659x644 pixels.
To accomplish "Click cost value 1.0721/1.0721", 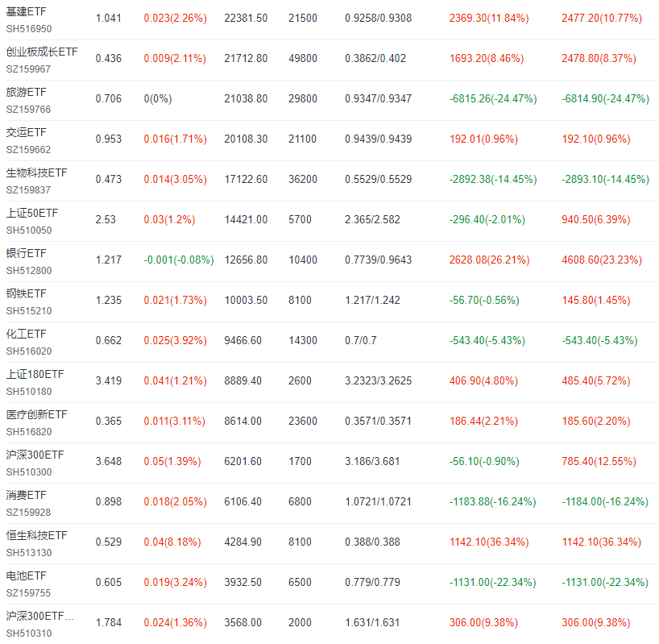I will (378, 502).
